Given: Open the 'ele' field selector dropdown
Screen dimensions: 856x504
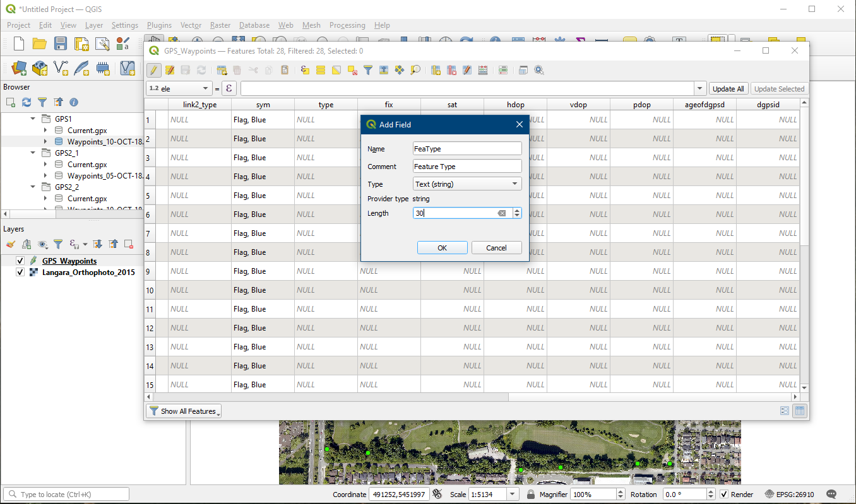Looking at the screenshot, I should click(x=179, y=89).
